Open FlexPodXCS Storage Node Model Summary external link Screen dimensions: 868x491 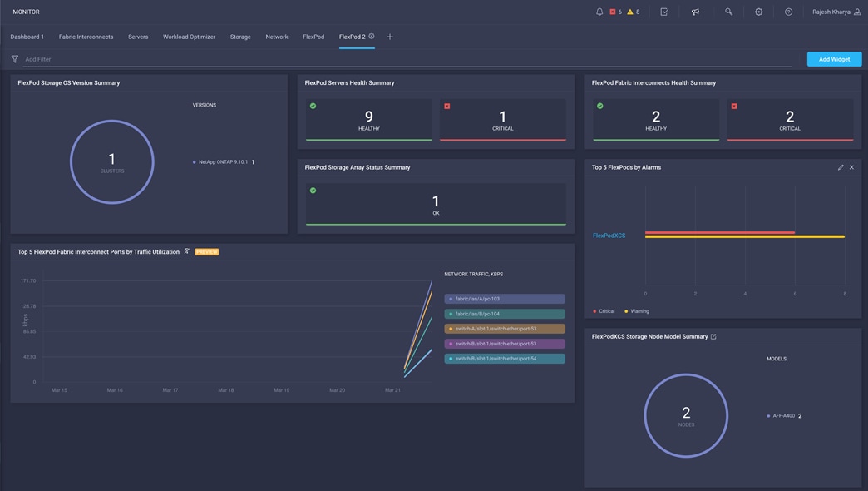(x=713, y=336)
